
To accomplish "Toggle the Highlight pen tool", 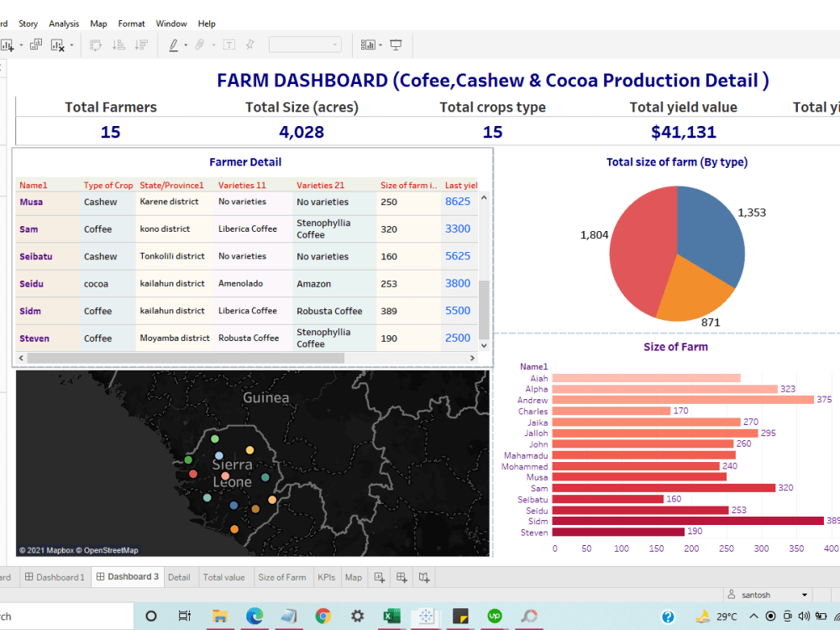I will tap(175, 44).
